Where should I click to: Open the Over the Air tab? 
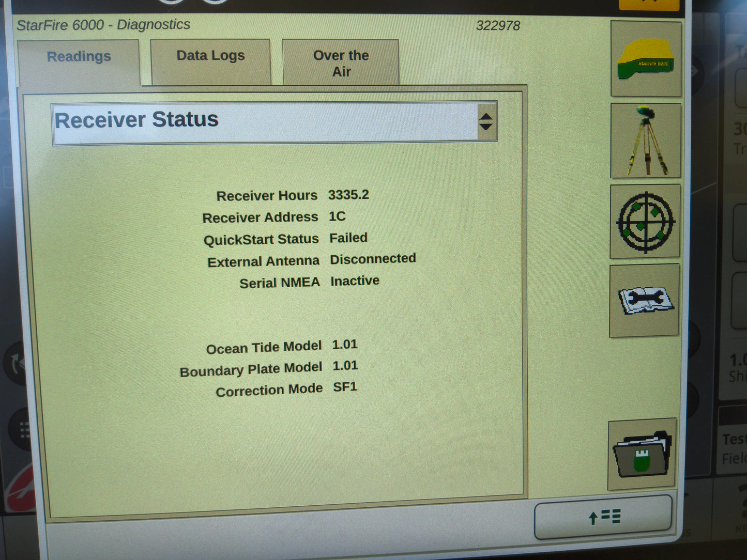[340, 63]
